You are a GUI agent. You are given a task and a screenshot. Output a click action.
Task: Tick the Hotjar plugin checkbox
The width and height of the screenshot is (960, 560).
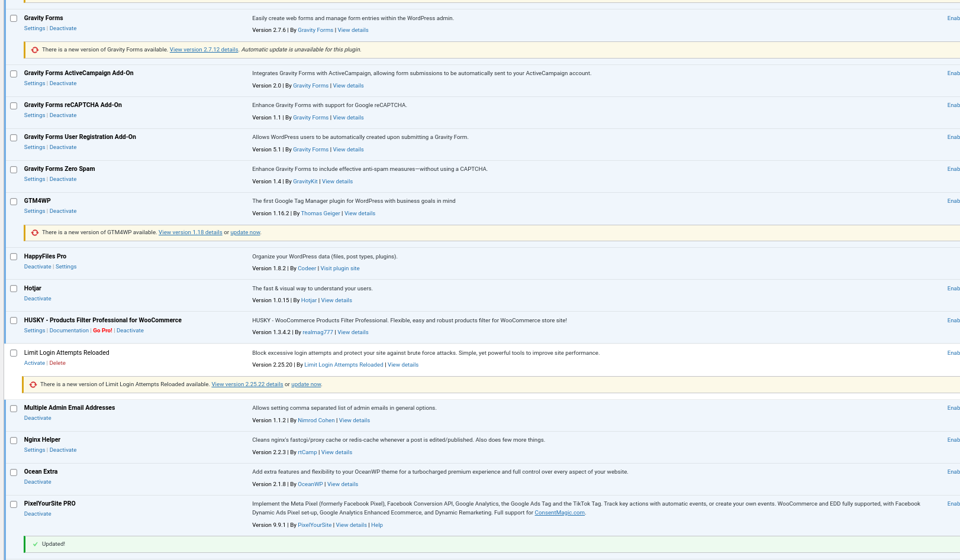(14, 289)
